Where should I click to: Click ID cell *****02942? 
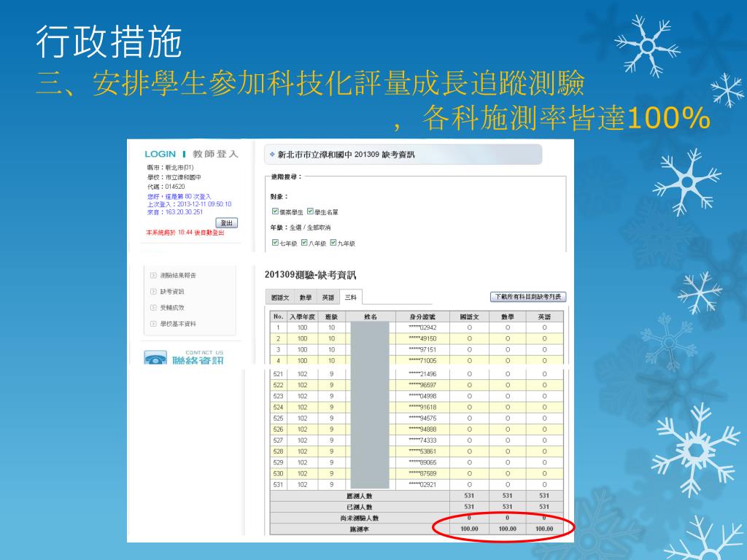pos(422,327)
